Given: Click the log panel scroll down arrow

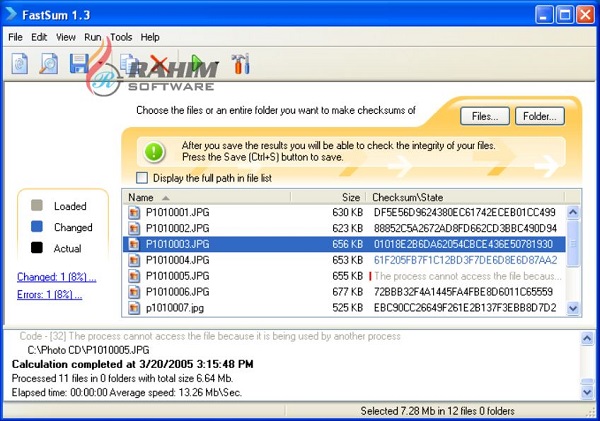Looking at the screenshot, I should coord(587,392).
